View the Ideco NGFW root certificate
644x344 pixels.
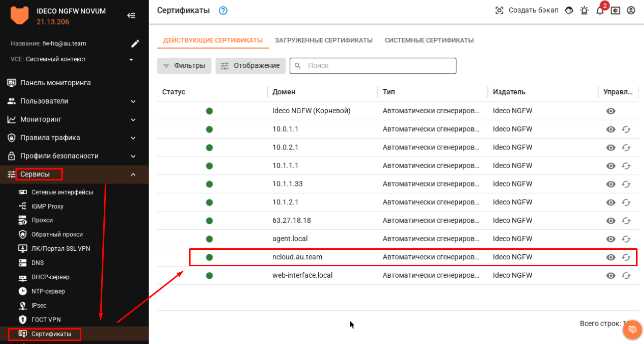click(611, 111)
